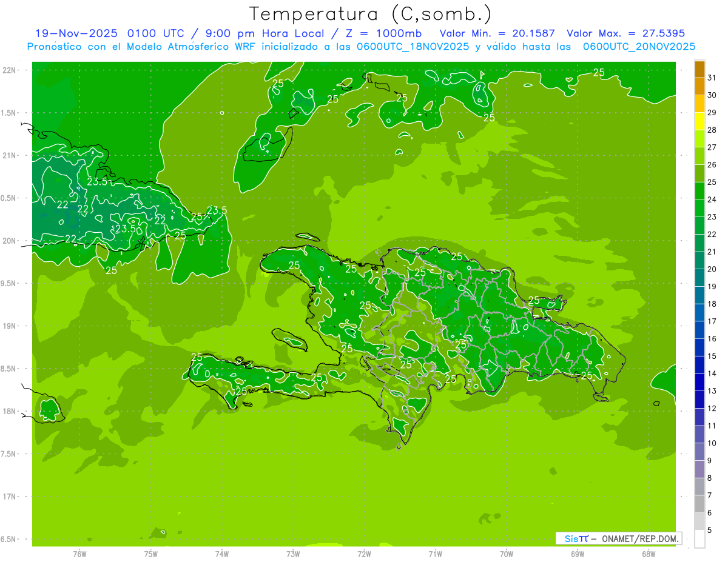Screen dimensions: 728x562
Task: Click legend value "16"
Action: pyautogui.click(x=712, y=339)
